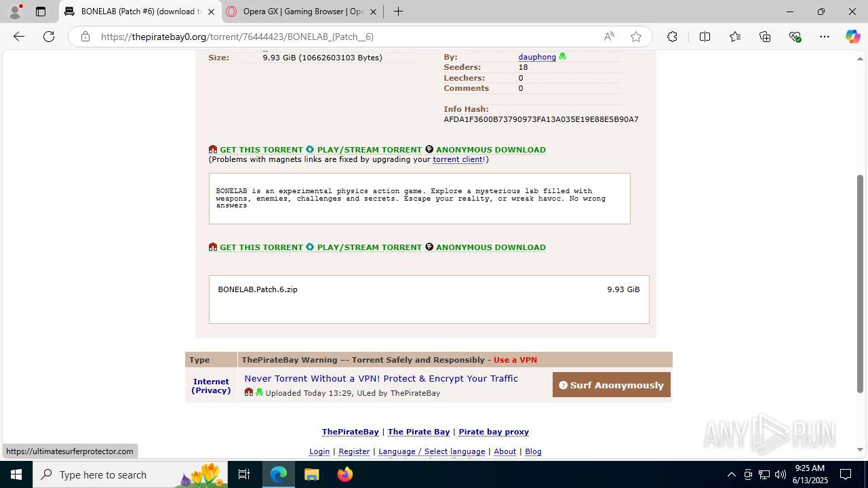Click the green skull next to dauphong
Viewport: 868px width, 488px height.
(x=563, y=57)
